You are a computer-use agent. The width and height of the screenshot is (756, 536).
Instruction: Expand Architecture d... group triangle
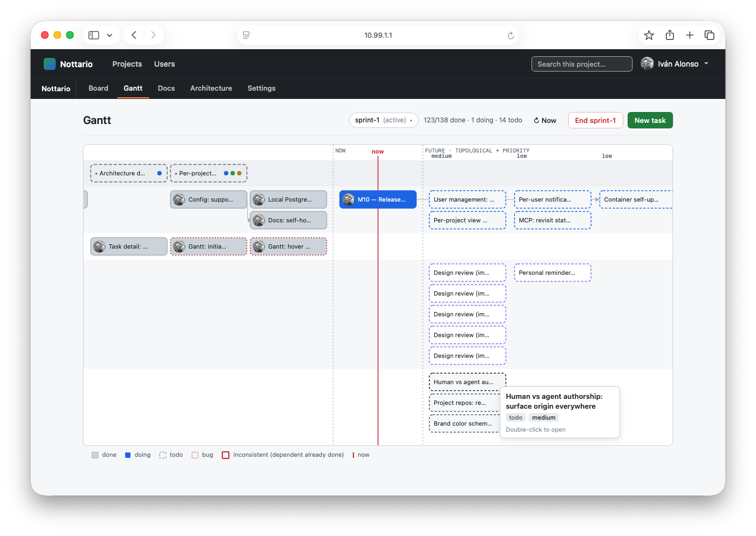[x=97, y=173]
